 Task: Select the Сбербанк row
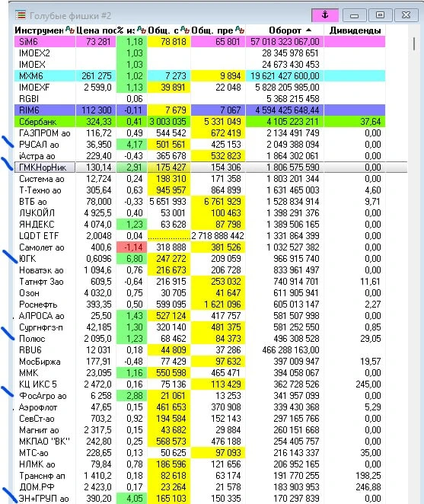pos(199,122)
